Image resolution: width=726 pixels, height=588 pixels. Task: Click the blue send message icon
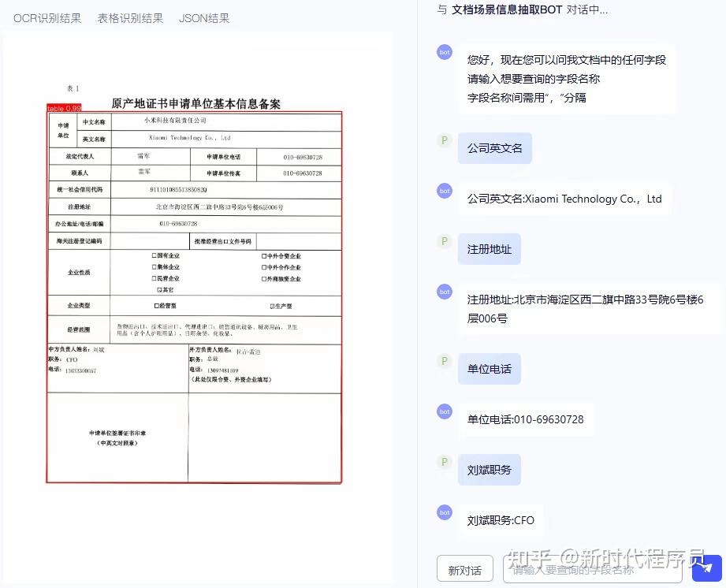click(x=707, y=568)
